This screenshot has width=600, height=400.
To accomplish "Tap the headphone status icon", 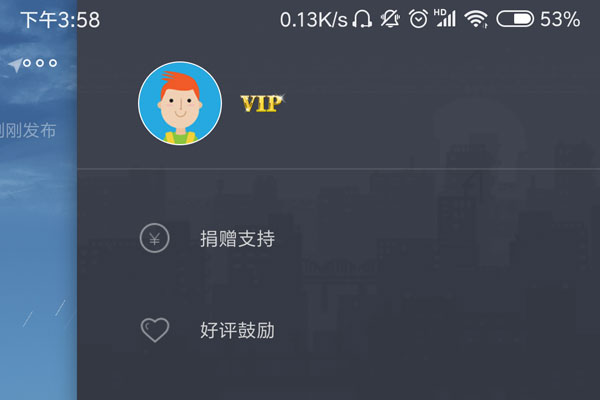I will [362, 19].
